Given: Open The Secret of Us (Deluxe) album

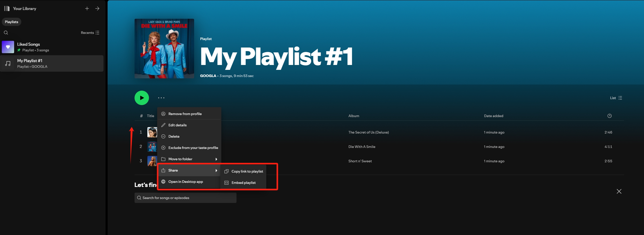Looking at the screenshot, I should (x=368, y=132).
